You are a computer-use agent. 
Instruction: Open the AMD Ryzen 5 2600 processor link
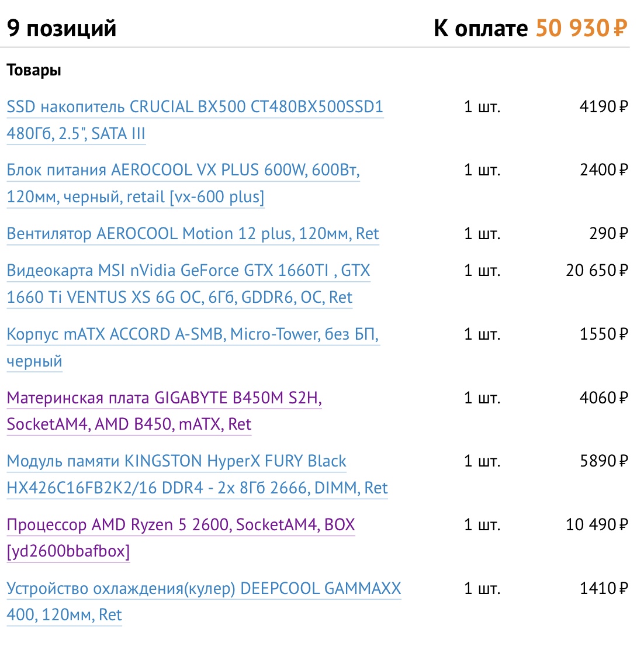(x=181, y=525)
